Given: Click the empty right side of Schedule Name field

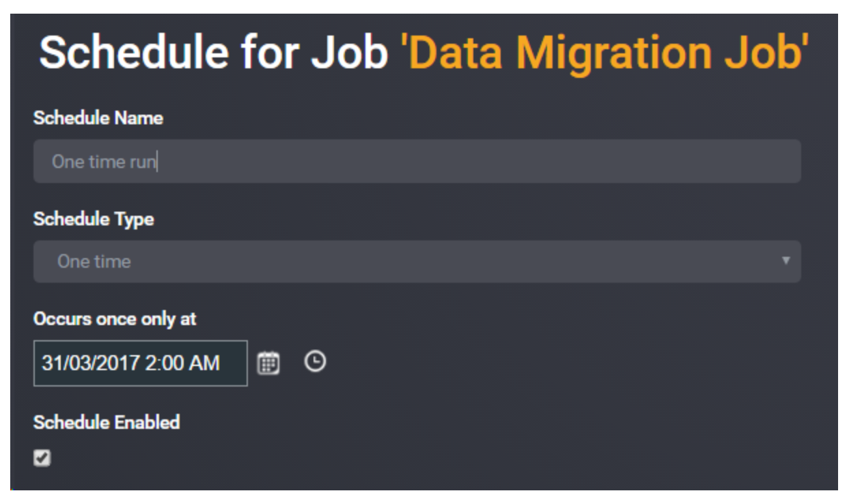Looking at the screenshot, I should 546,161.
